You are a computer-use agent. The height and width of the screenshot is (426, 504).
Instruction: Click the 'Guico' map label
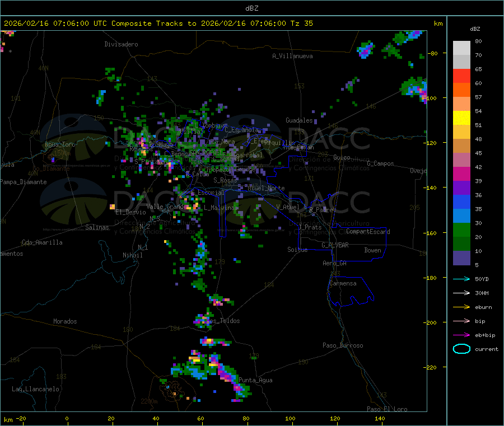[x=342, y=157]
